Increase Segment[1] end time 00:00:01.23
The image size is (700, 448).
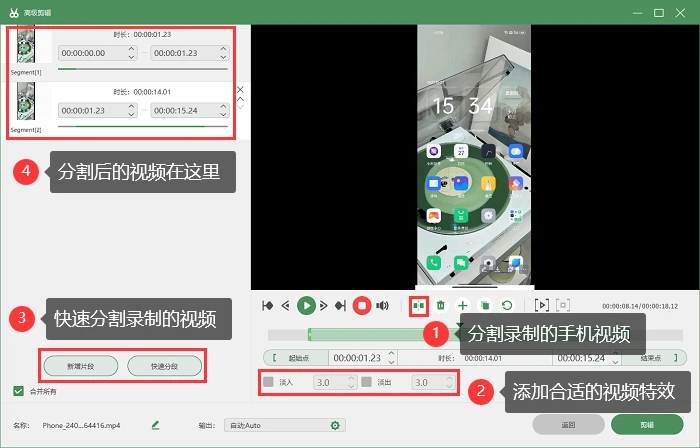pyautogui.click(x=223, y=49)
